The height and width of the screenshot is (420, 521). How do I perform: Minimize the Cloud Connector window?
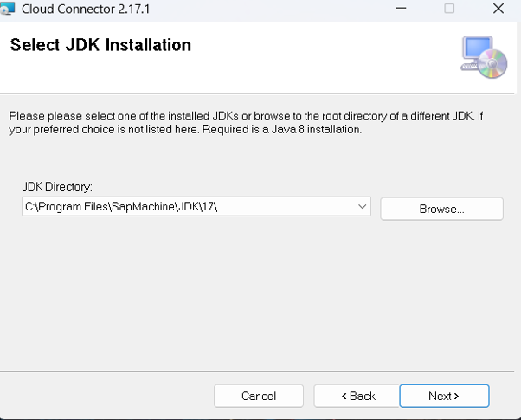pos(401,9)
